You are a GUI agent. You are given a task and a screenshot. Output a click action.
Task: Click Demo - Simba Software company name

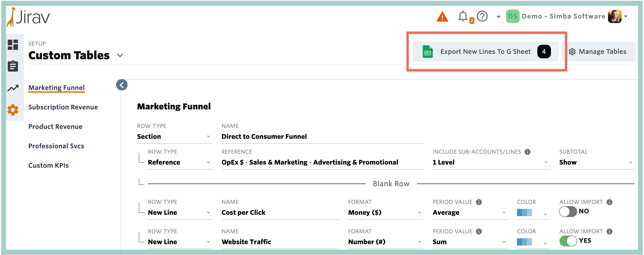563,17
